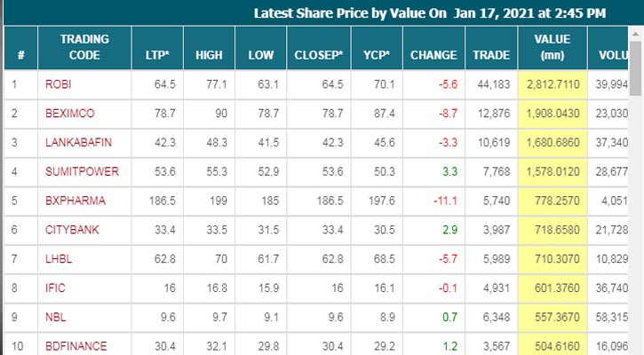Select the NBL trading code link
The width and height of the screenshot is (644, 355).
point(55,316)
